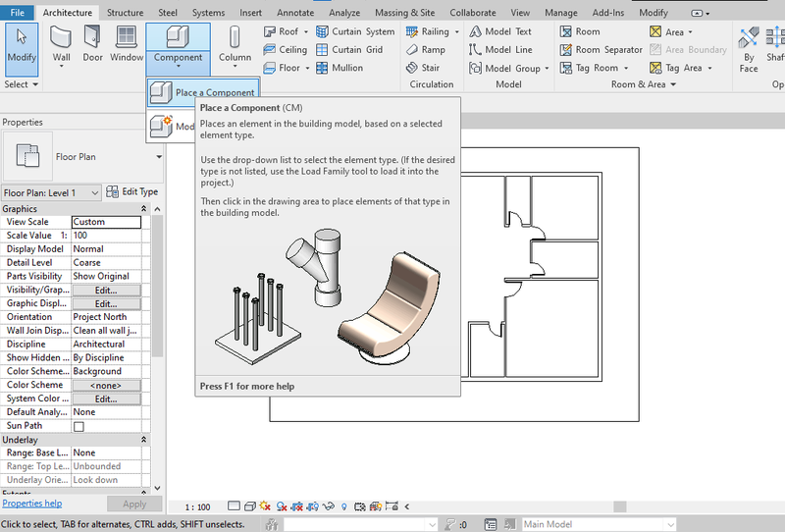This screenshot has width=785, height=532.
Task: Click the Edit Type button
Action: pyautogui.click(x=132, y=191)
